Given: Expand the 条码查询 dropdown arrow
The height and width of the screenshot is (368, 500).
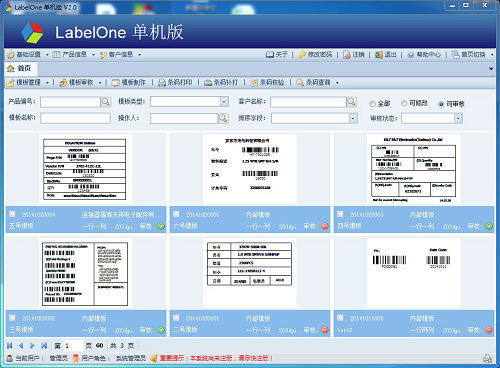Looking at the screenshot, I should 337,83.
